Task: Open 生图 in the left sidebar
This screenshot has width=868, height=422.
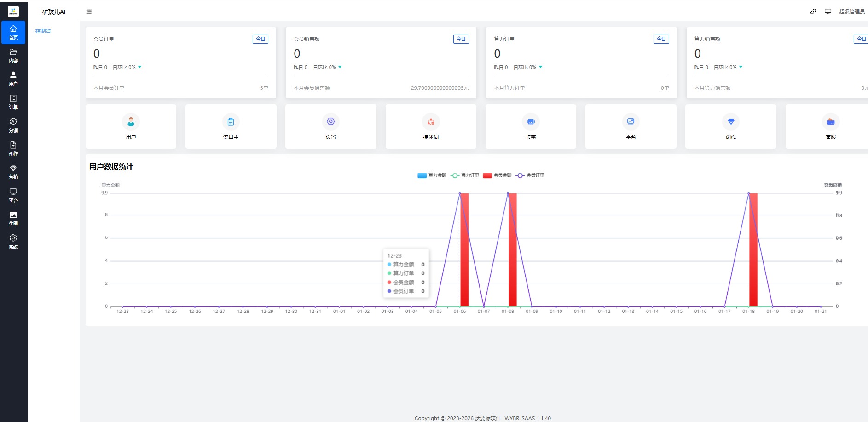Action: 13,218
